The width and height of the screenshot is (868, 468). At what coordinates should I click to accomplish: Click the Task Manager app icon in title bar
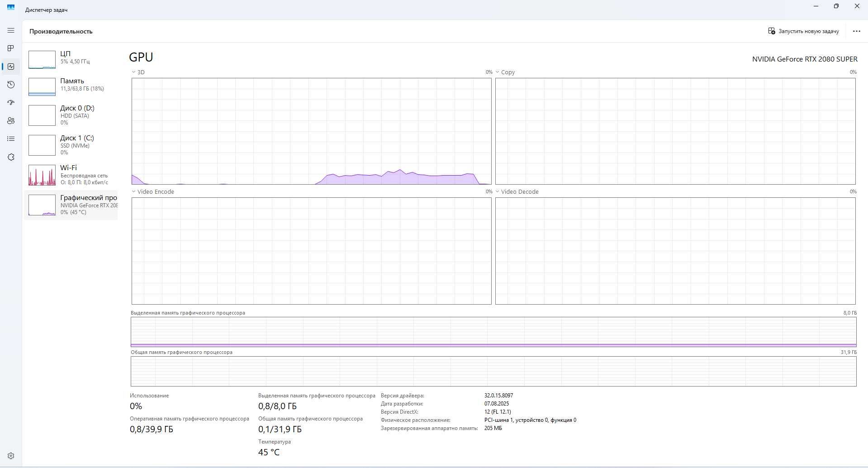pyautogui.click(x=11, y=7)
